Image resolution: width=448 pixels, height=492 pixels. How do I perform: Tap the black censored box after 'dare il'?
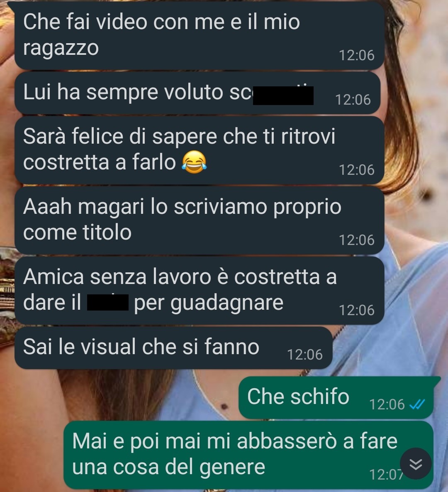[x=107, y=303]
